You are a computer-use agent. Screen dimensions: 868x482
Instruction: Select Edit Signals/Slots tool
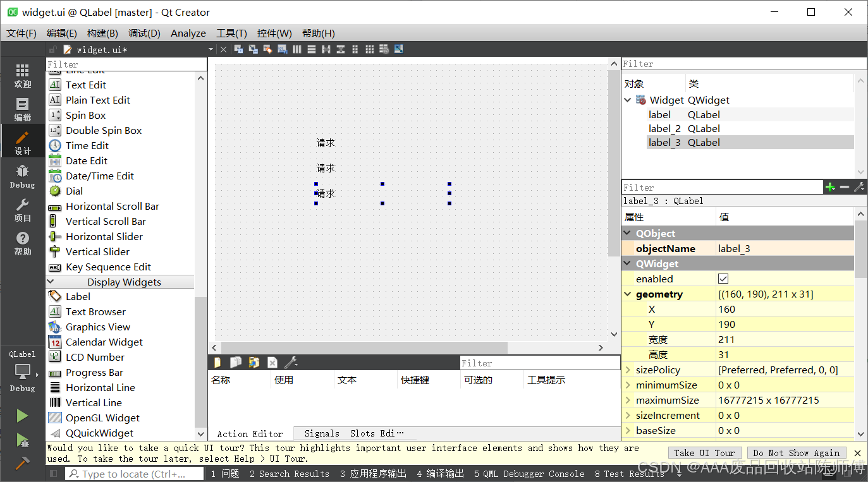point(254,49)
